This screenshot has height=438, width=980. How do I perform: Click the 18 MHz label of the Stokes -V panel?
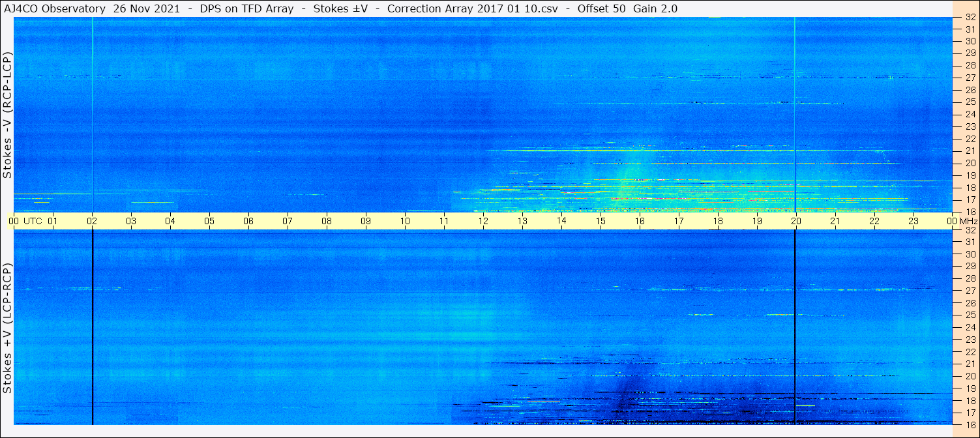pos(970,187)
